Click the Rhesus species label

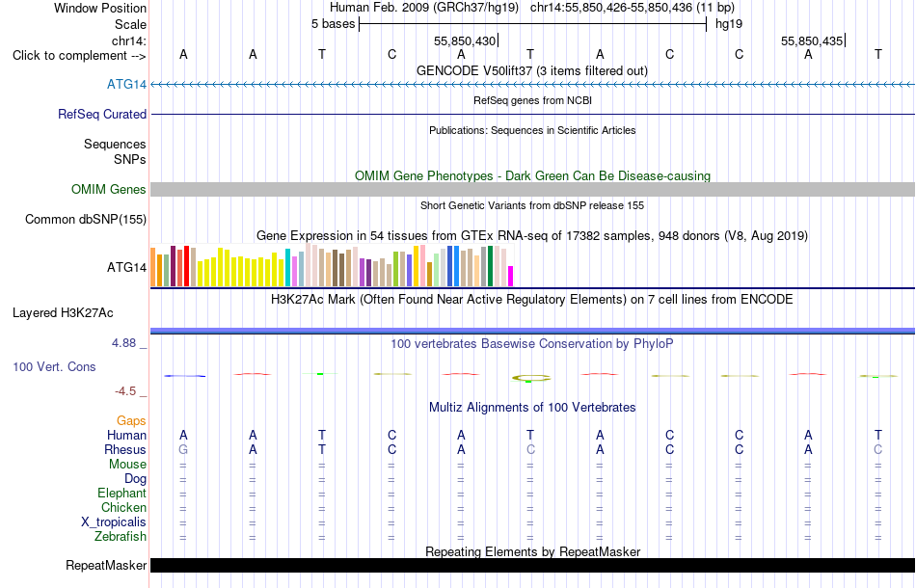point(125,450)
